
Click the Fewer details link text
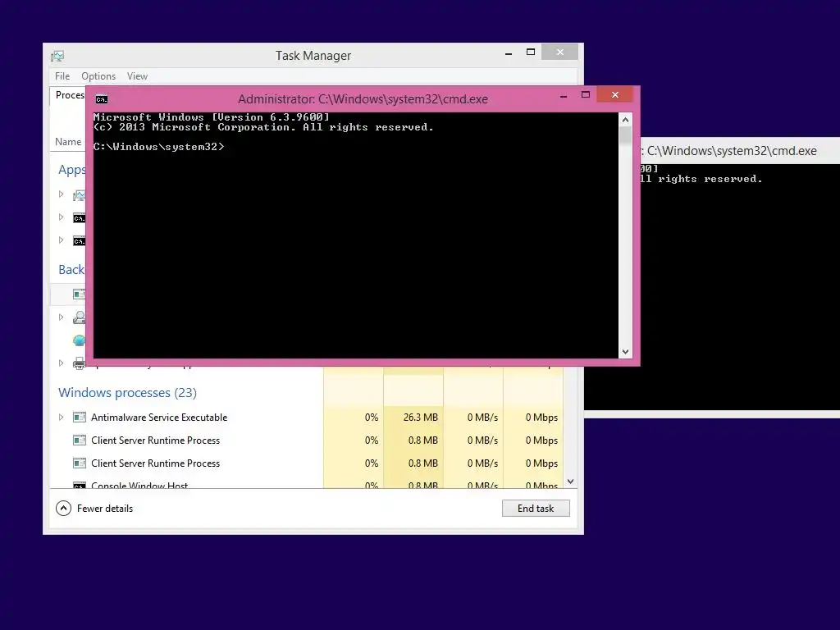105,509
